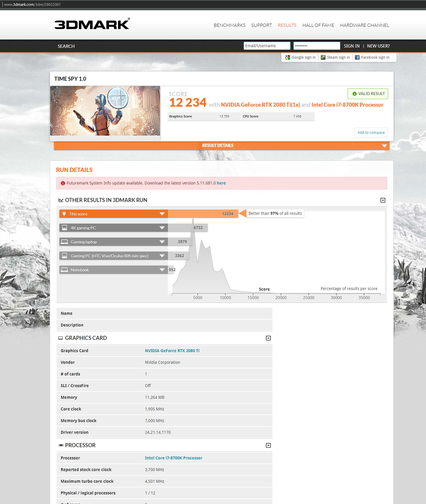Open the Gaming laptop dropdown arrow
This screenshot has height=504, width=426.
[x=162, y=242]
